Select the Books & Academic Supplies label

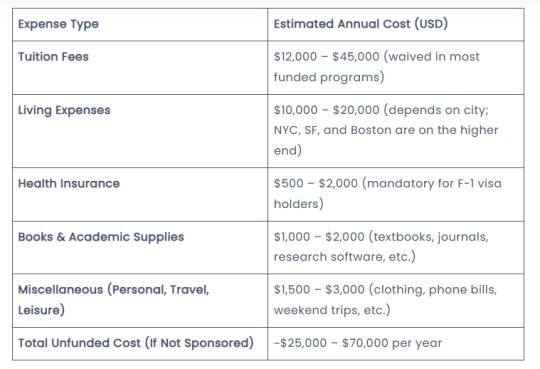[x=101, y=237]
